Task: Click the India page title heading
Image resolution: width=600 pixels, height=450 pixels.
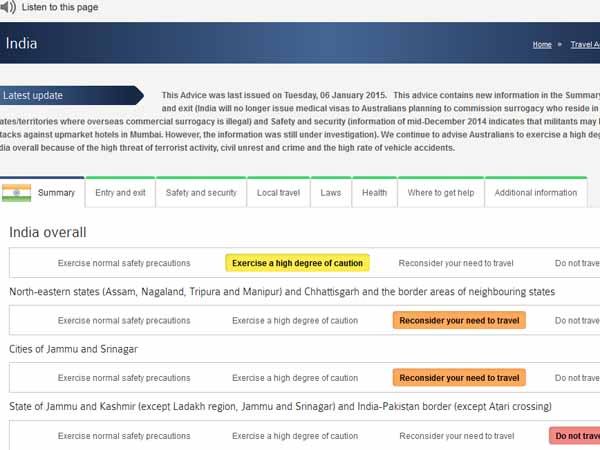Action: pos(22,44)
